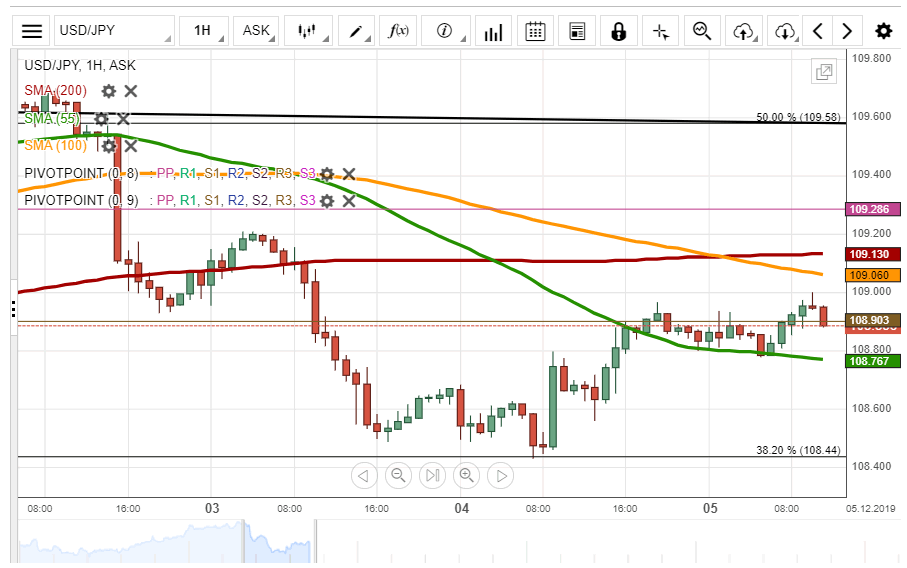Change the 1H timeframe dropdown
Image resolution: width=907 pixels, height=568 pixels.
(204, 31)
